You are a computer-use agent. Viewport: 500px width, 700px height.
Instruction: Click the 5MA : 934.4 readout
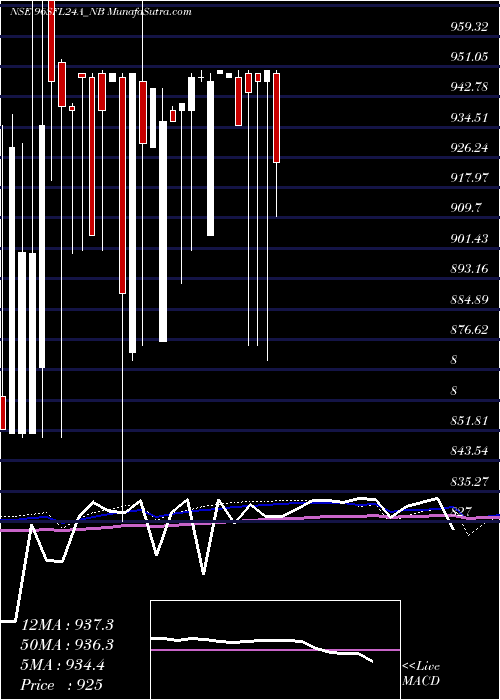coord(63,665)
